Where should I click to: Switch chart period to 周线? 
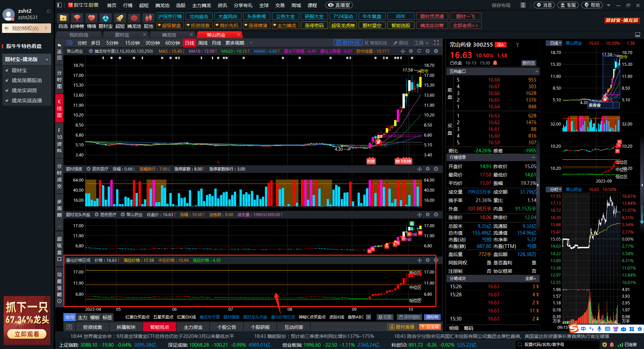pos(203,43)
